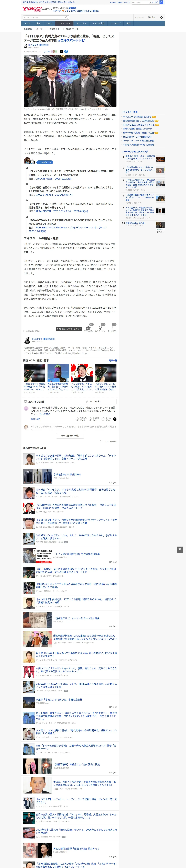186x868 pixels.
Task: Click the コメントを書く button
Action: coord(93,401)
